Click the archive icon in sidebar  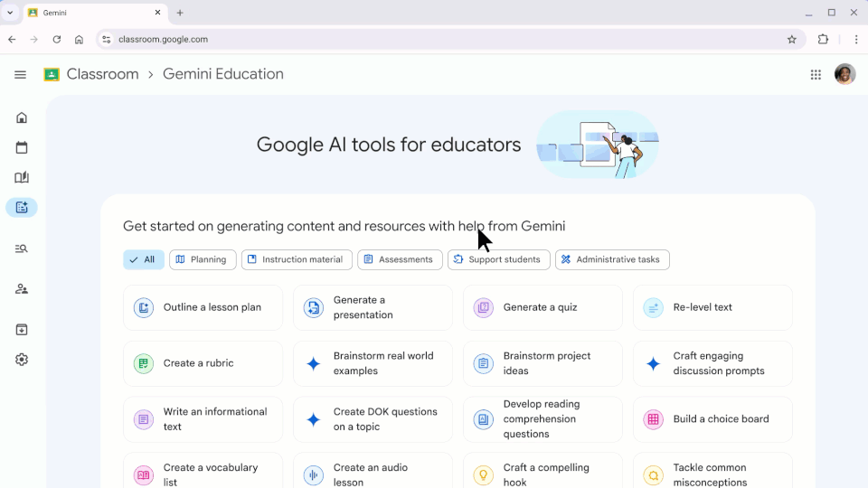[x=22, y=330]
